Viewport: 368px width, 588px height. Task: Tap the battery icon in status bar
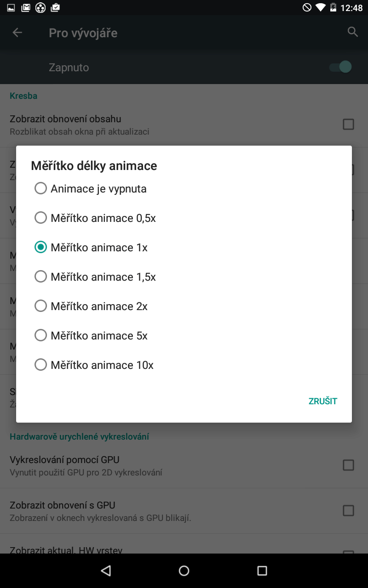[333, 7]
